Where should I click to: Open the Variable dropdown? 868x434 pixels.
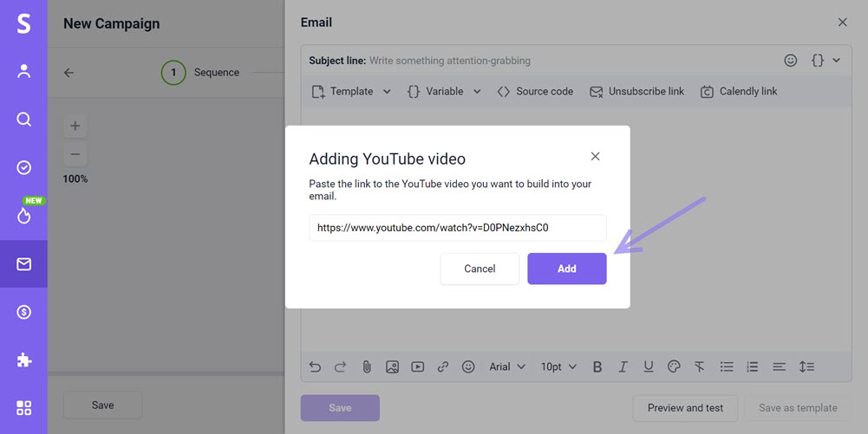[444, 91]
